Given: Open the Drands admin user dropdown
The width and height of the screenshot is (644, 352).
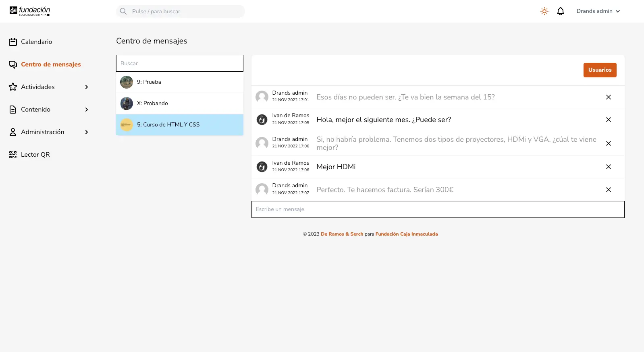Looking at the screenshot, I should (x=598, y=11).
